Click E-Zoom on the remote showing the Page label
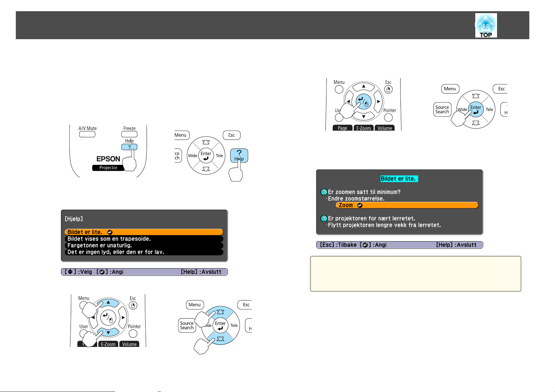Viewport: 555px width, 392px height. click(364, 128)
